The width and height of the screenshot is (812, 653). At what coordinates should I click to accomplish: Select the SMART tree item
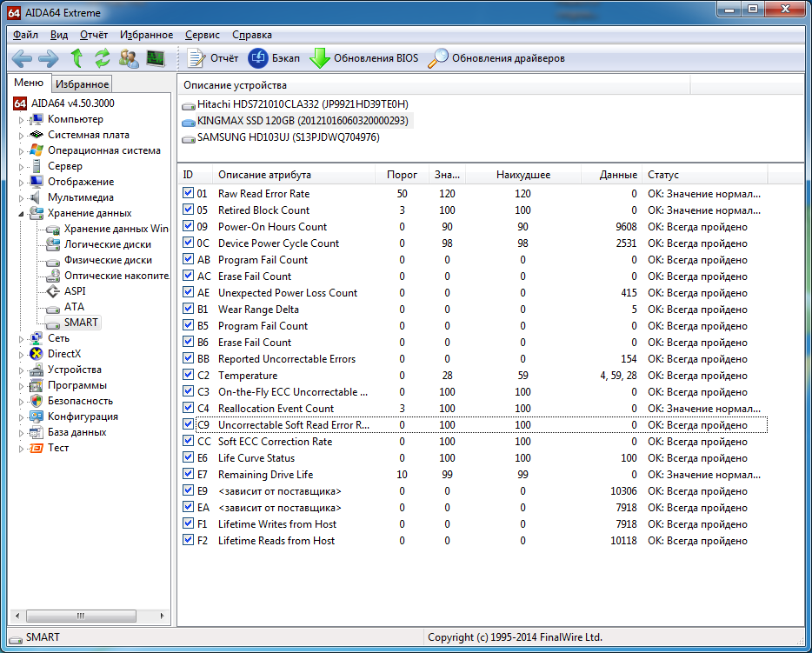coord(81,322)
